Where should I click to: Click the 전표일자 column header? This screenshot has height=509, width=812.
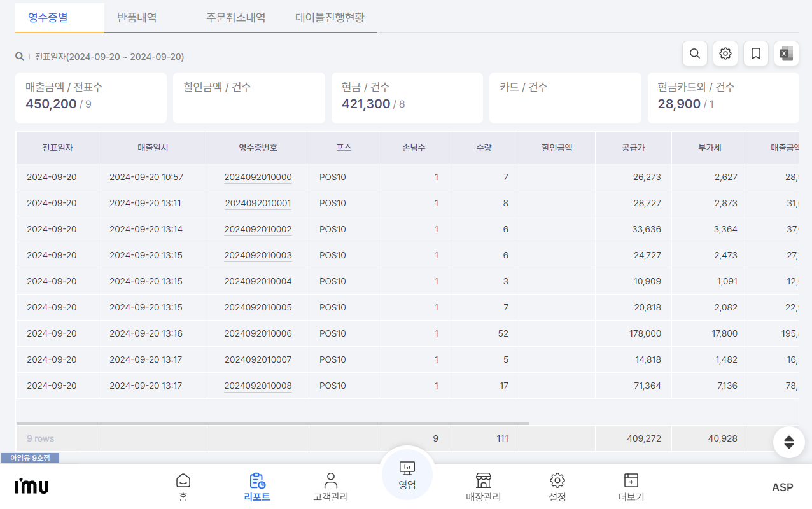click(x=58, y=148)
